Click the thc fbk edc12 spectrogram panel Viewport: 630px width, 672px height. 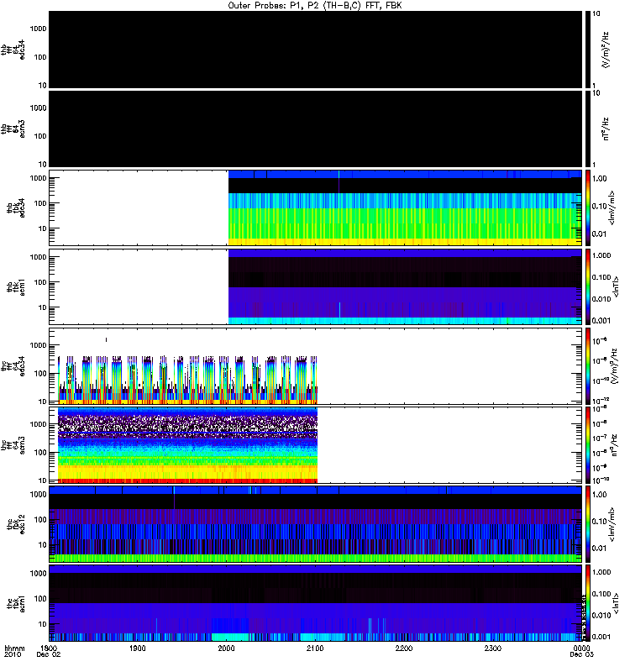pyautogui.click(x=316, y=524)
